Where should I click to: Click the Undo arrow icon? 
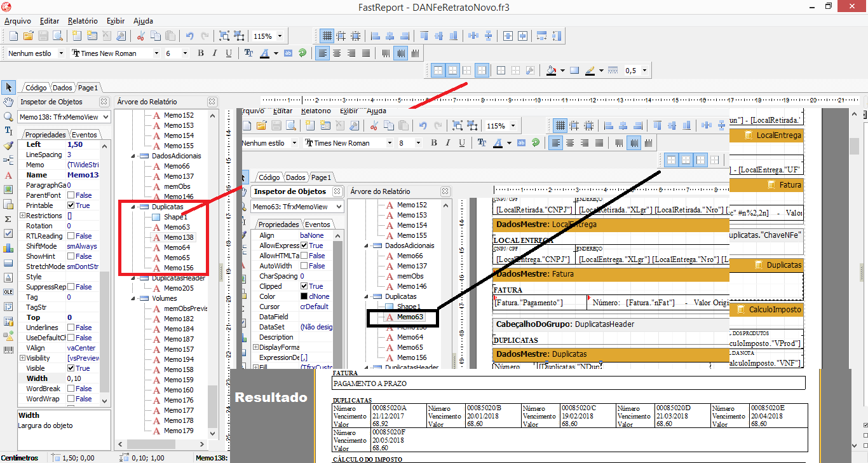189,36
